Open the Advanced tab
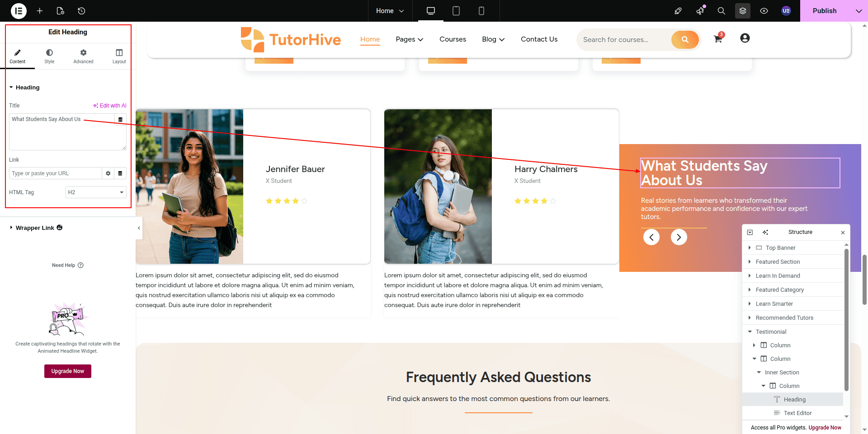868x434 pixels. (x=83, y=56)
